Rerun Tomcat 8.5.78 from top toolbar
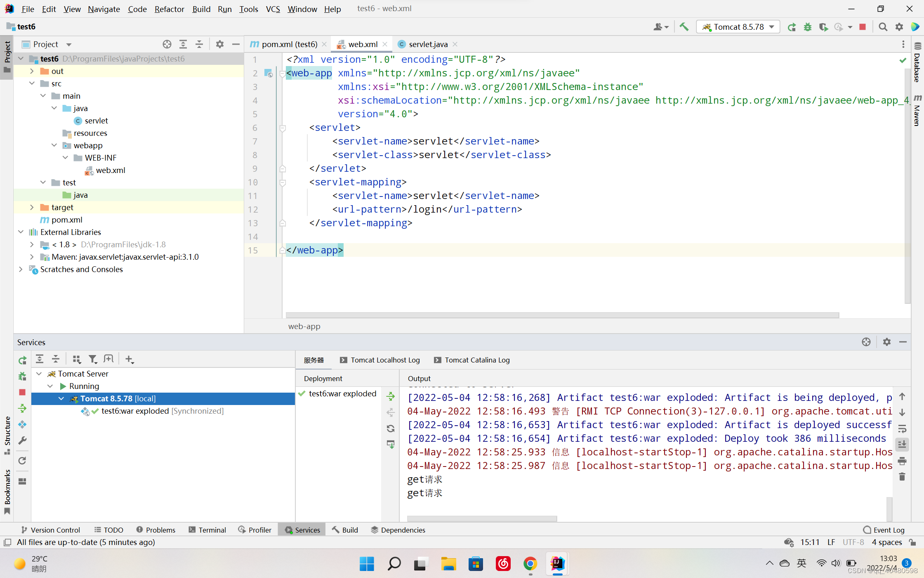 [x=792, y=27]
